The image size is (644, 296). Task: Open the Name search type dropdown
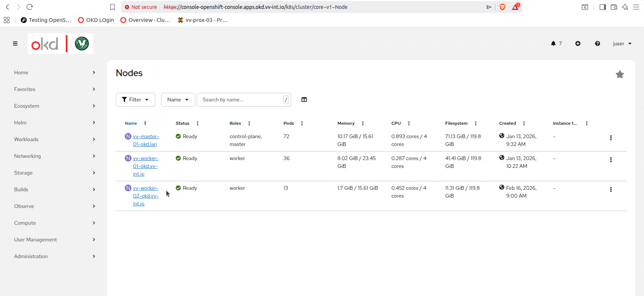[x=178, y=100]
